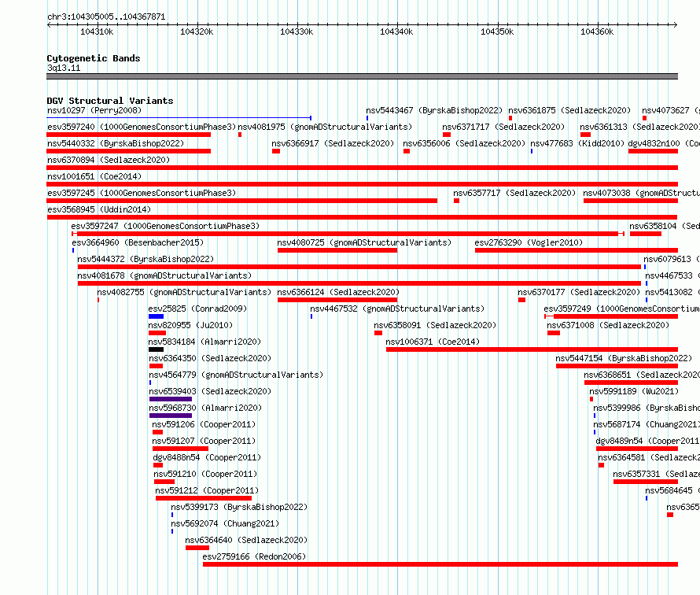
Task: Open variant nsv4082755 (gnomADStructuralVariants)
Action: pos(184,292)
